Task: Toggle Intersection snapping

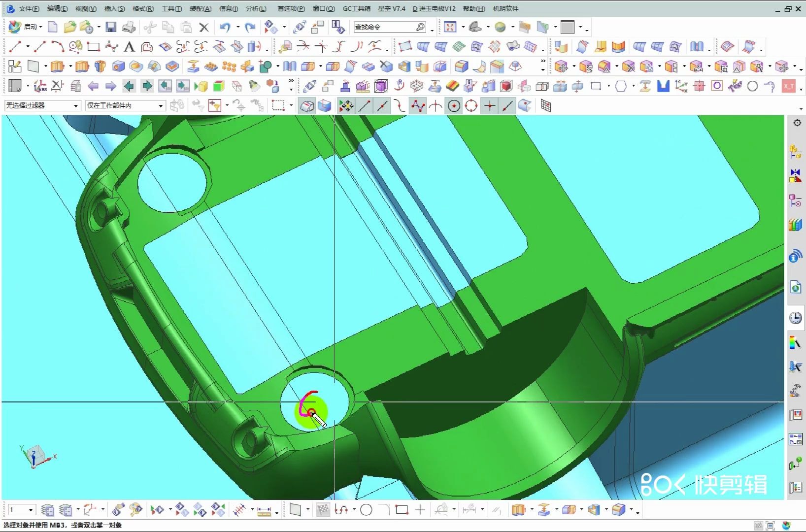Action: (436, 106)
